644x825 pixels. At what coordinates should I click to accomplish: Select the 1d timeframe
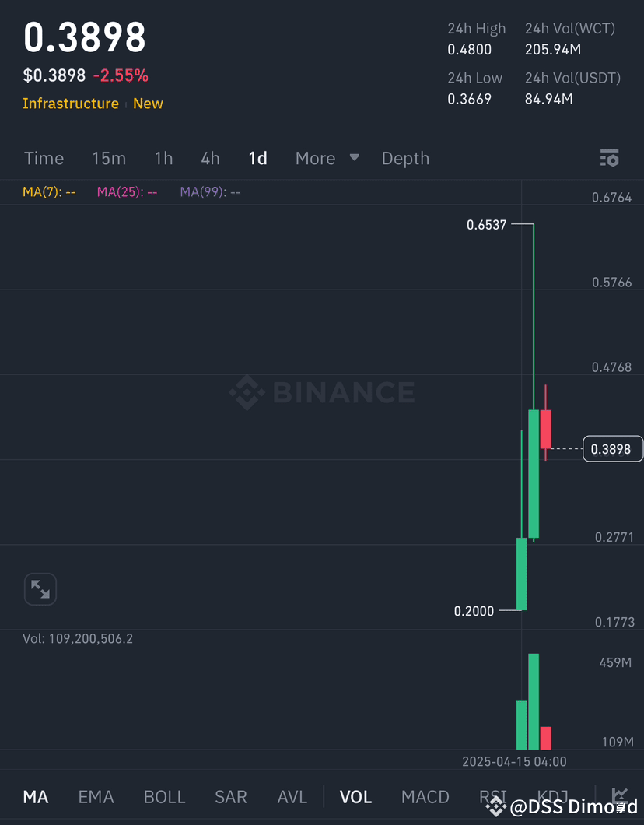click(258, 158)
